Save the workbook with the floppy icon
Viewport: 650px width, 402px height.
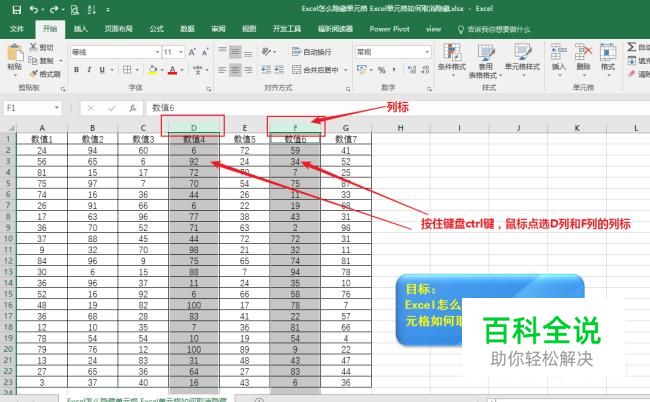tap(16, 10)
